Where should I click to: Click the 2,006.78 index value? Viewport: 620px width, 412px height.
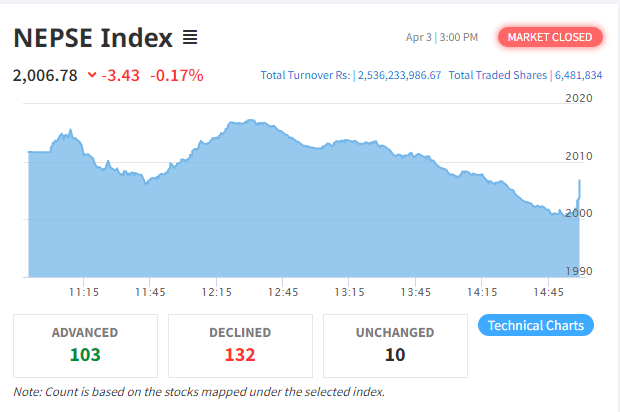point(45,75)
